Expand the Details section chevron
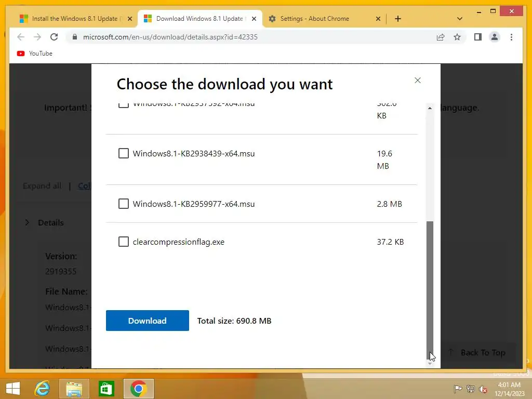 [x=27, y=222]
